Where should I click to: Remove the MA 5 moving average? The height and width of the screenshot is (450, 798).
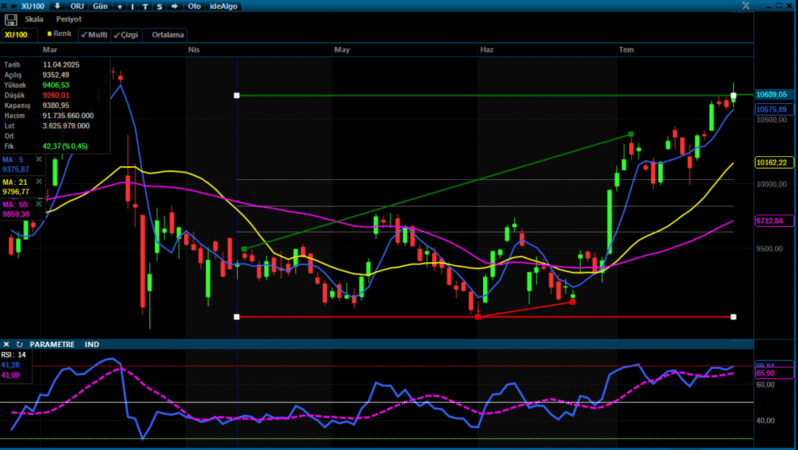(39, 159)
